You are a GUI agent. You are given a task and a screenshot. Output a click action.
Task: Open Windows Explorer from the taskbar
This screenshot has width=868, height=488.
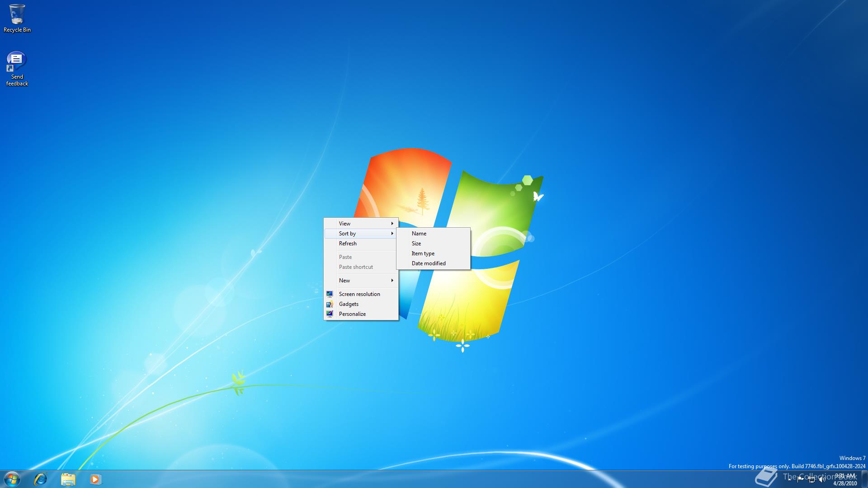pos(68,479)
